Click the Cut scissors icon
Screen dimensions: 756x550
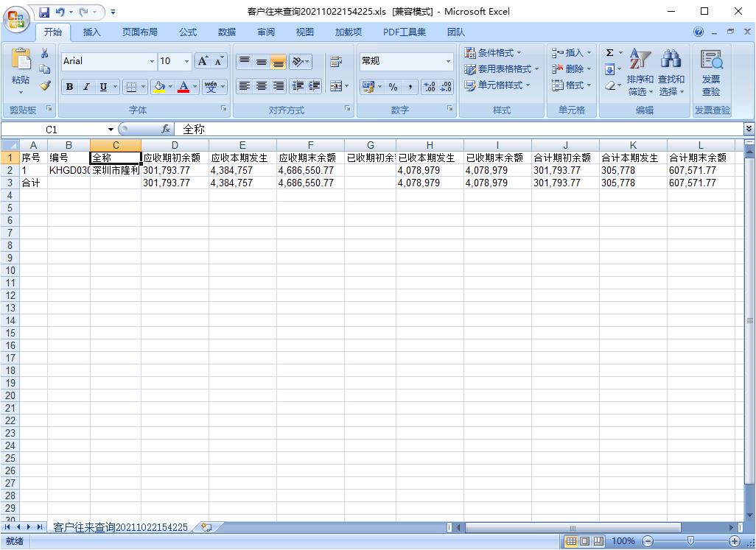tap(45, 54)
